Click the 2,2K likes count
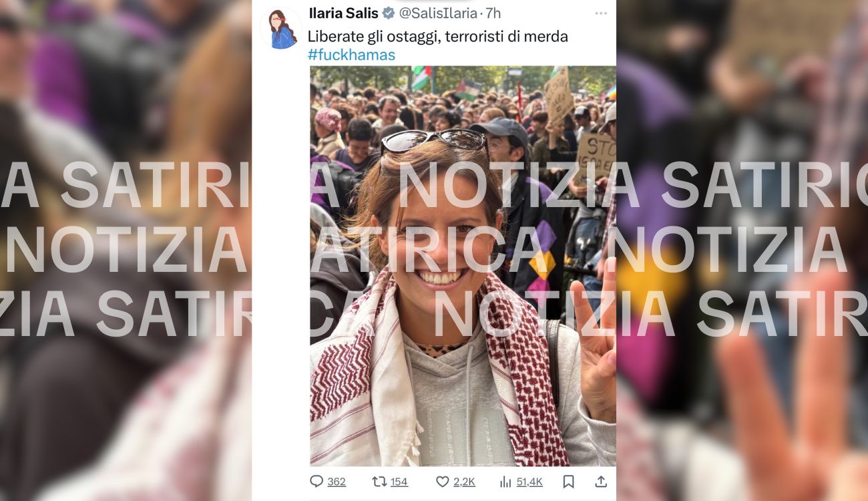Screen dimensions: 868x501 (464, 482)
